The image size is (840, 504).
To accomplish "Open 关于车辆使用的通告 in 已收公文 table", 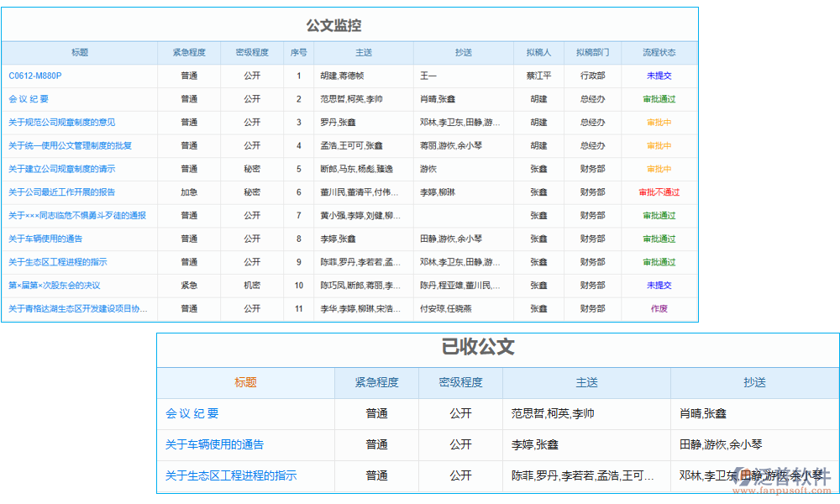I will coord(214,444).
